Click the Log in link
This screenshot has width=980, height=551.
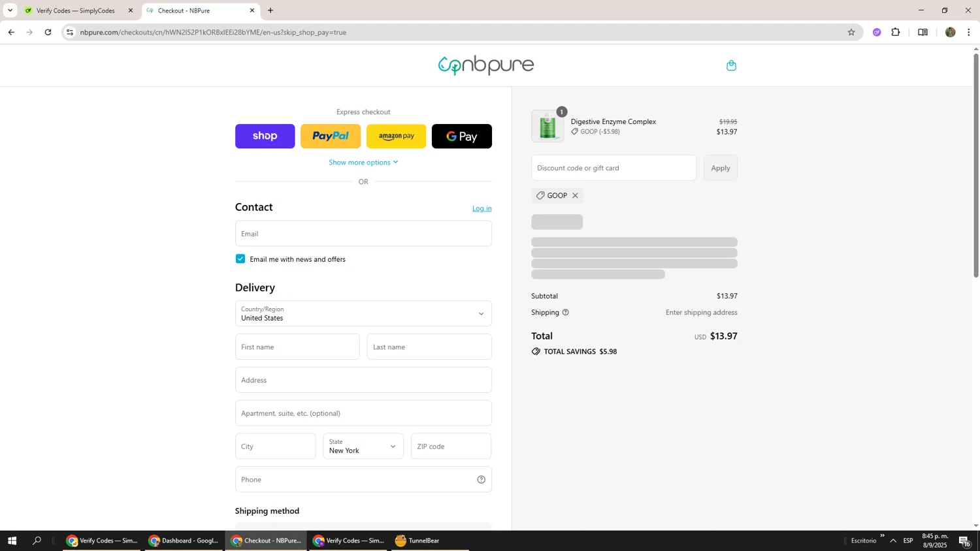[x=482, y=208]
